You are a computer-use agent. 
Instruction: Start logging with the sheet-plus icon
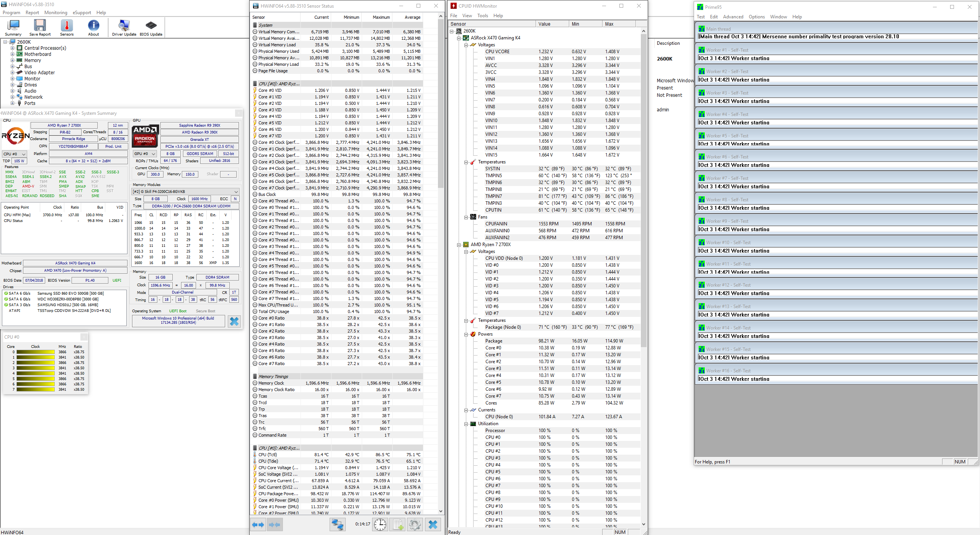(398, 524)
